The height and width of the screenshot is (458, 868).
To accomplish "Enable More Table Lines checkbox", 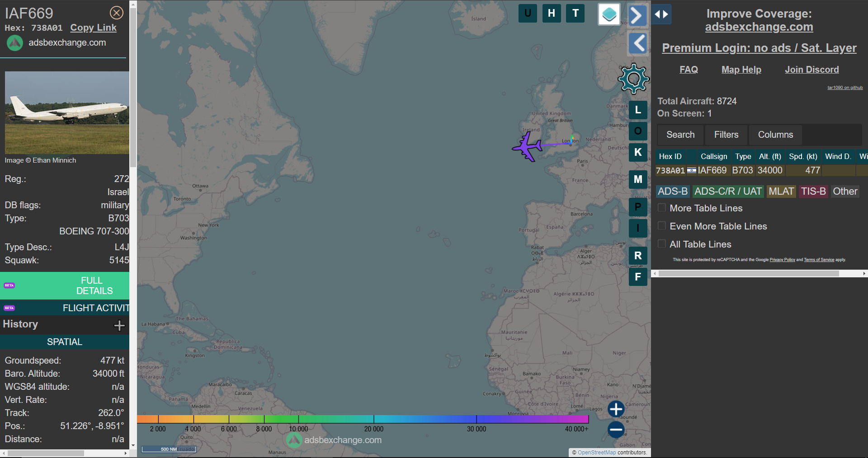I will (x=662, y=208).
